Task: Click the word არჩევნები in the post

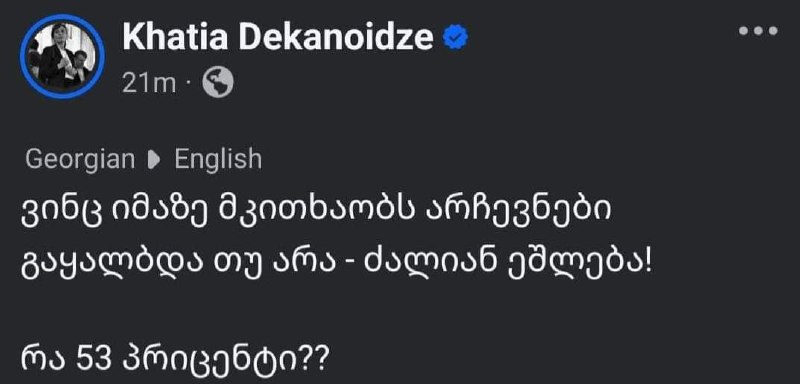Action: click(518, 211)
